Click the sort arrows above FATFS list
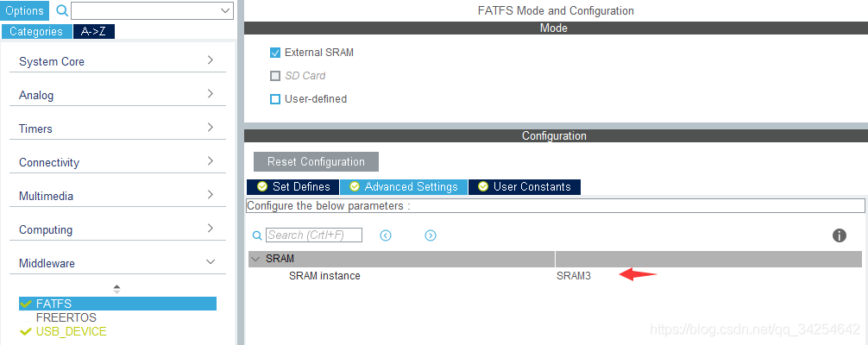Image resolution: width=868 pixels, height=345 pixels. pyautogui.click(x=116, y=289)
